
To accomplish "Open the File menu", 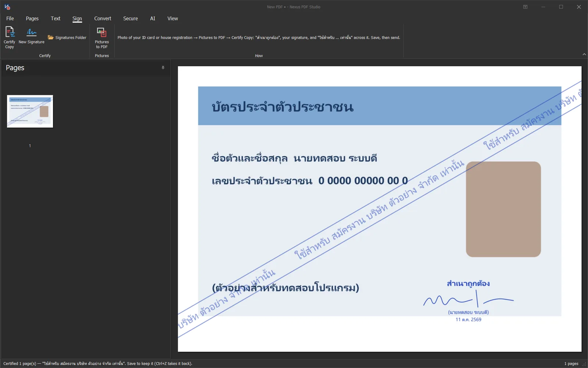I will pyautogui.click(x=10, y=18).
